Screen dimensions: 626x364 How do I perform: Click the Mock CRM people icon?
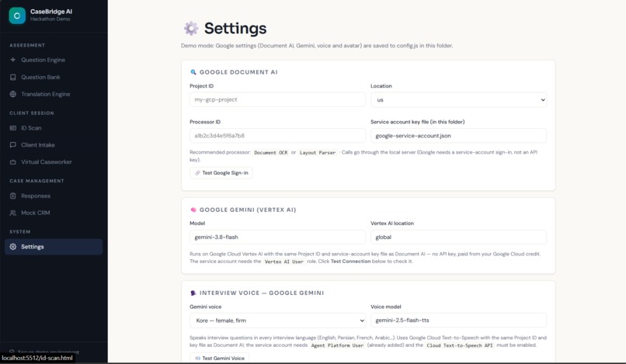tap(12, 213)
